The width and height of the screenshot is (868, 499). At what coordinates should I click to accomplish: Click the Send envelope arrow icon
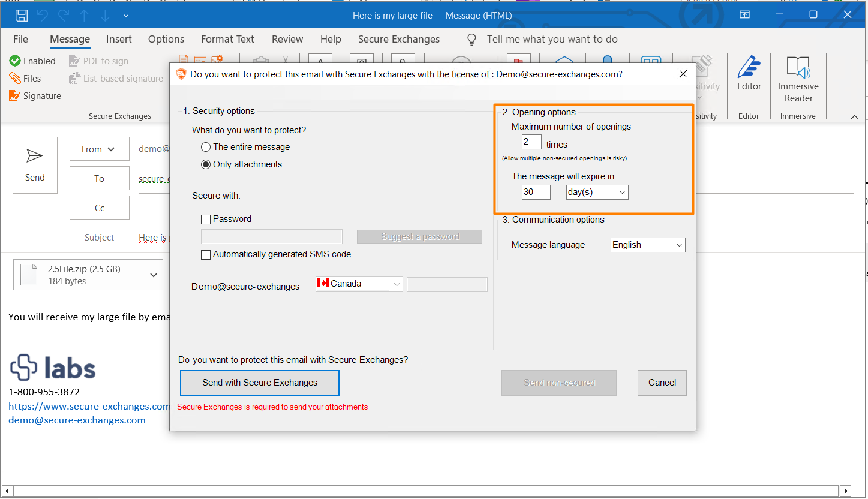click(35, 157)
